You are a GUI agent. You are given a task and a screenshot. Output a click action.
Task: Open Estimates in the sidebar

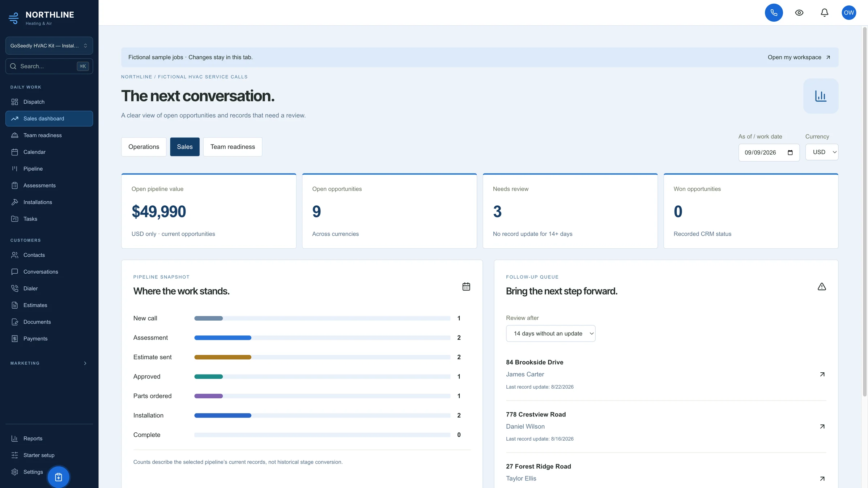pos(49,305)
